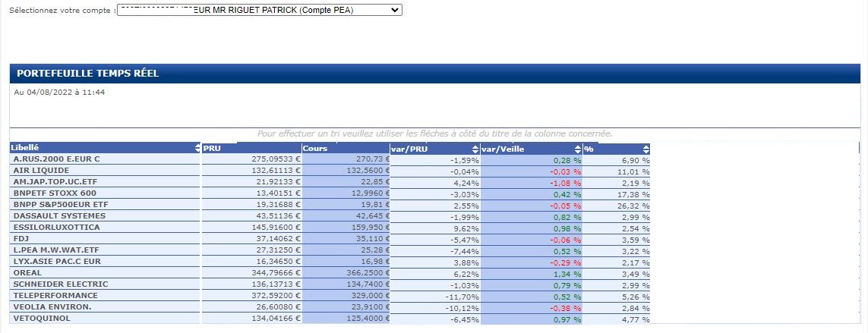
Task: Click var/Veille value 0,42 %
Action: pos(569,195)
